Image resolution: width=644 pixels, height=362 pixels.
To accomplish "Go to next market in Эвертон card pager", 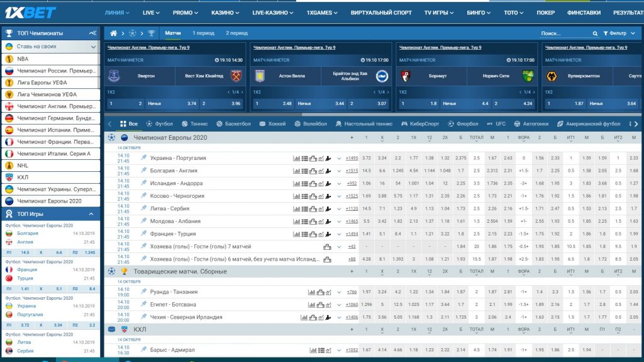I will 242,92.
